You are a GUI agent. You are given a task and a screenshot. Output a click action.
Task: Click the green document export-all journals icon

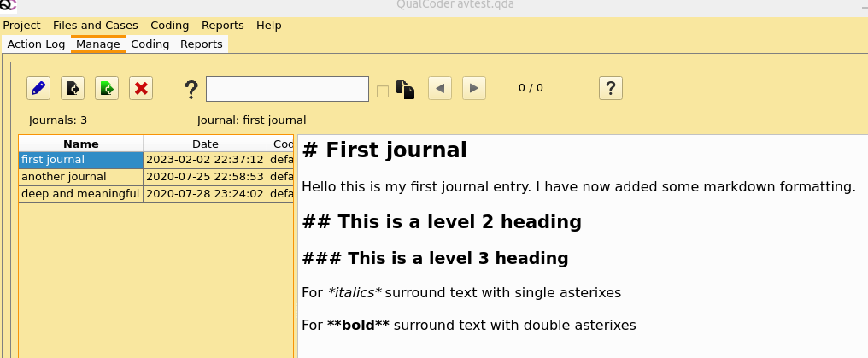click(x=107, y=88)
